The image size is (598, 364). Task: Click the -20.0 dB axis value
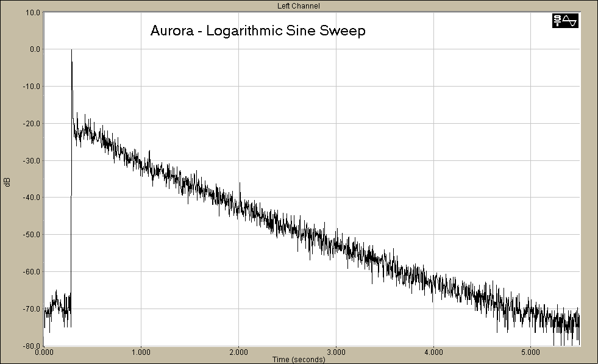tap(32, 124)
